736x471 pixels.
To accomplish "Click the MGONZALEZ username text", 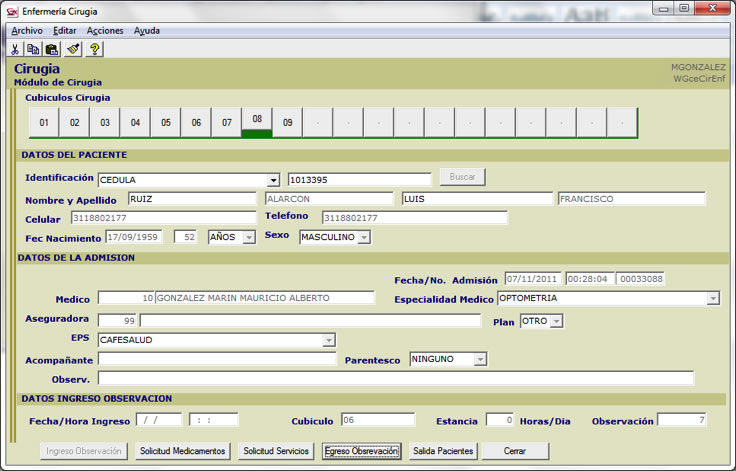I will click(x=698, y=67).
